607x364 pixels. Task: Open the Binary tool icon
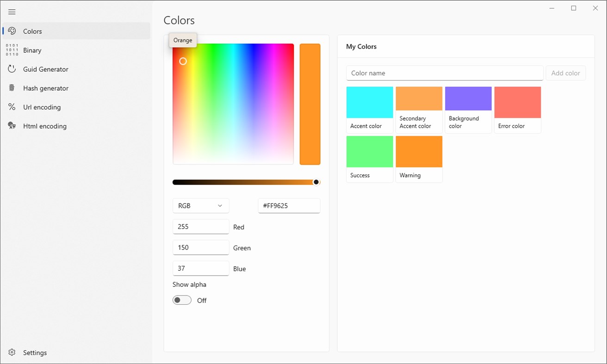[12, 50]
